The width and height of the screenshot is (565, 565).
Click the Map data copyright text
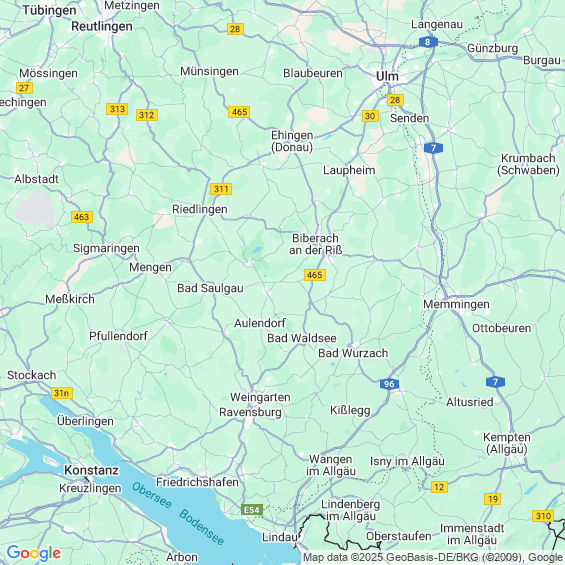pyautogui.click(x=433, y=557)
